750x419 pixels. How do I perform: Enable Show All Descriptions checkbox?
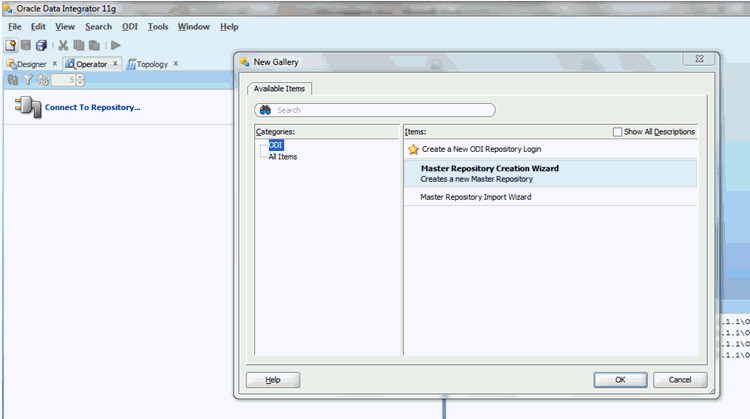618,132
